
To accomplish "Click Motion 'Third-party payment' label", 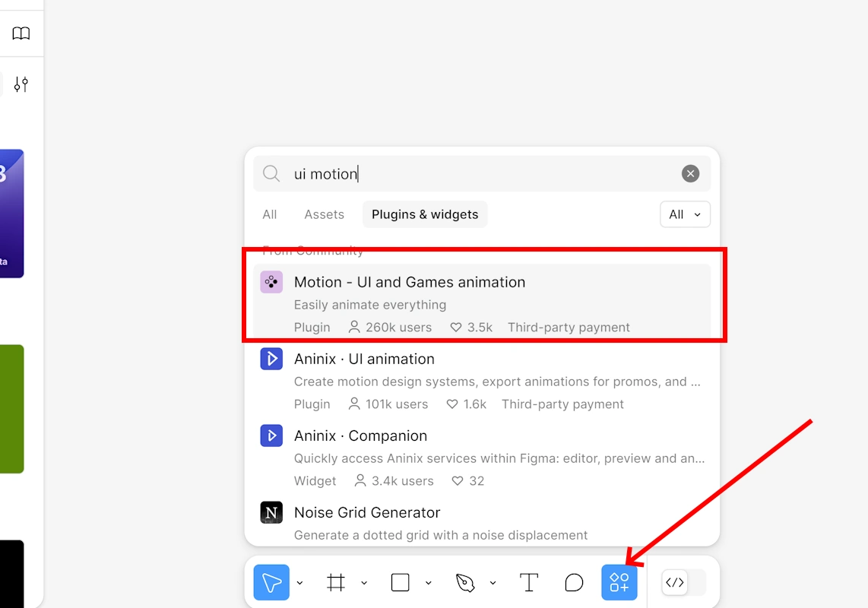I will pos(569,328).
